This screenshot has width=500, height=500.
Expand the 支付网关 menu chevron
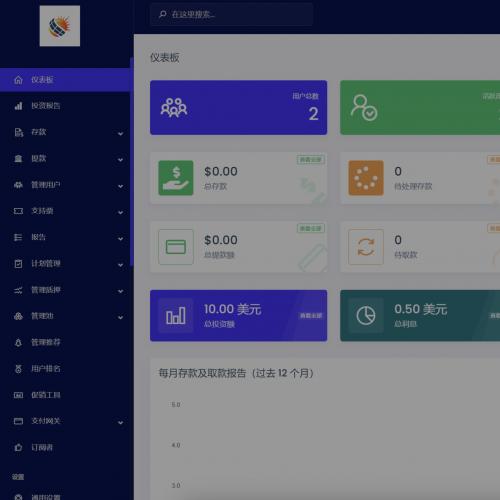120,423
